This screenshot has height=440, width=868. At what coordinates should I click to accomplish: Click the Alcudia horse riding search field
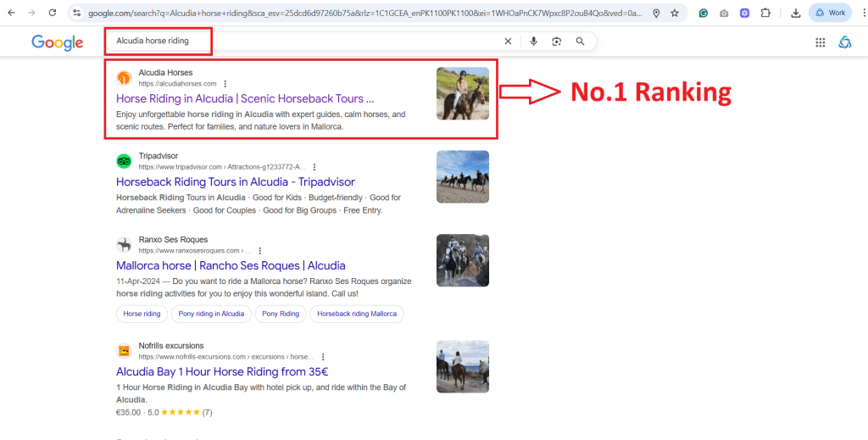pyautogui.click(x=297, y=41)
